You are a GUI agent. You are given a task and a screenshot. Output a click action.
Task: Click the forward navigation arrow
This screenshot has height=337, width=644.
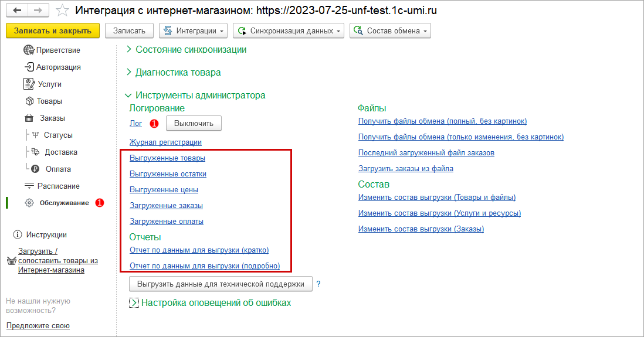(38, 11)
